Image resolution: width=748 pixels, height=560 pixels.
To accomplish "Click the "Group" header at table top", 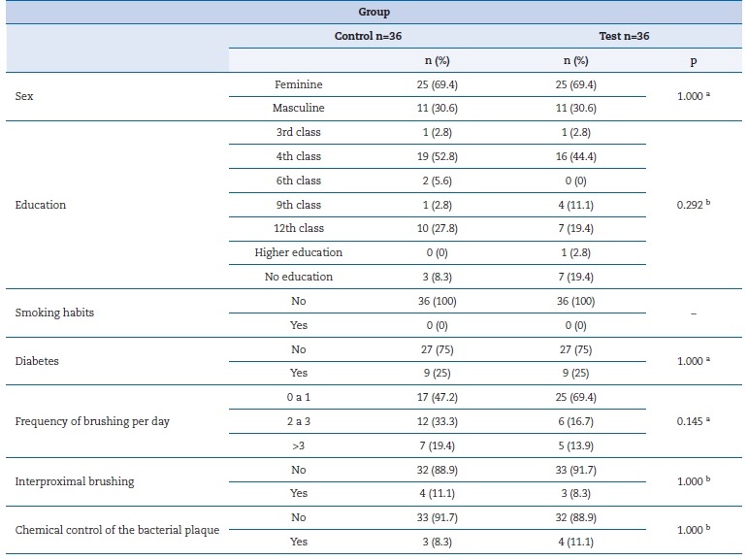I will coord(374,13).
